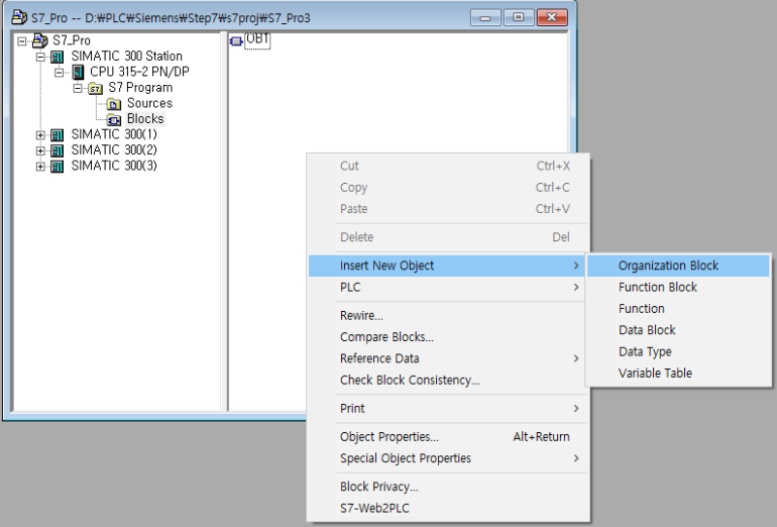The image size is (777, 527).
Task: Expand the SIMATIC 300(1) node
Action: click(x=41, y=135)
